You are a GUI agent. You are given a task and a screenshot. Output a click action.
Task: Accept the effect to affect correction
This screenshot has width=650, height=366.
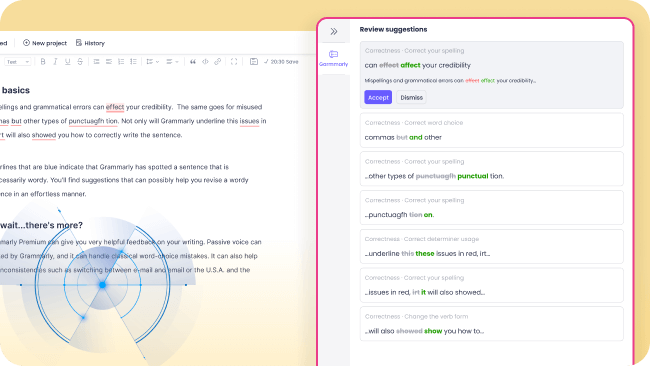click(378, 97)
